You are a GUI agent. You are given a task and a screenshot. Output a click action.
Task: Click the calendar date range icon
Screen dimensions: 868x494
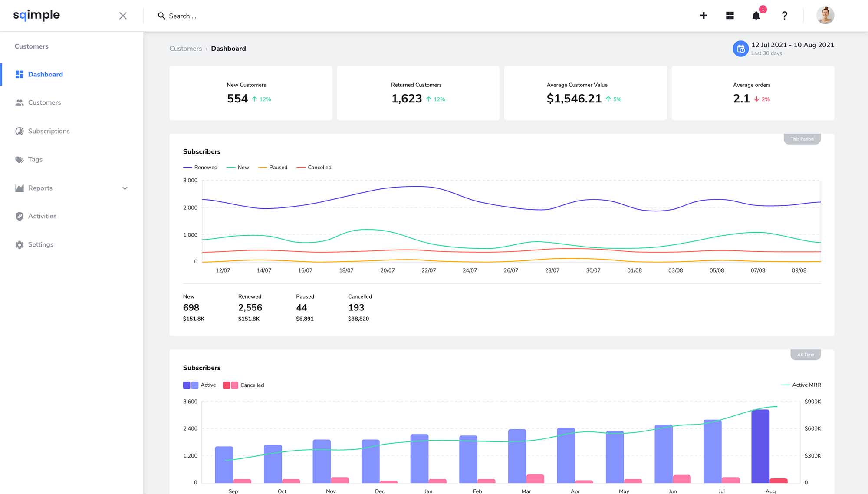coord(740,49)
